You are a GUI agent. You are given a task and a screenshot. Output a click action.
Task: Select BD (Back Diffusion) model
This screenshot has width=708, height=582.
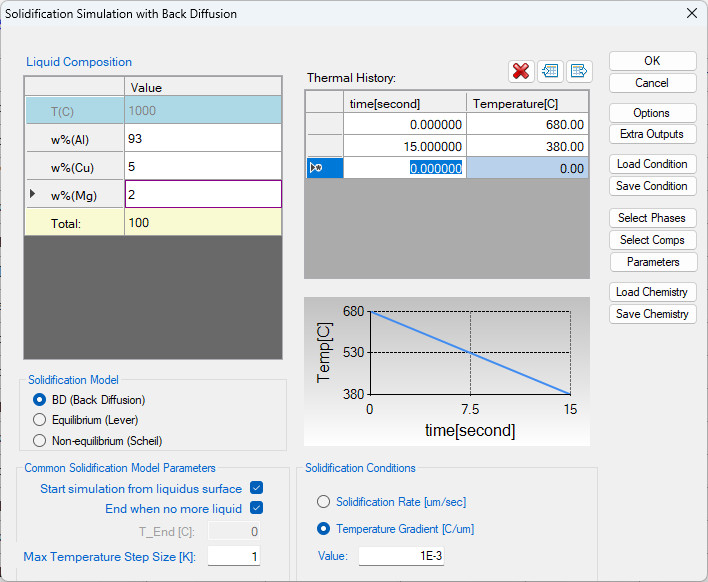point(40,400)
